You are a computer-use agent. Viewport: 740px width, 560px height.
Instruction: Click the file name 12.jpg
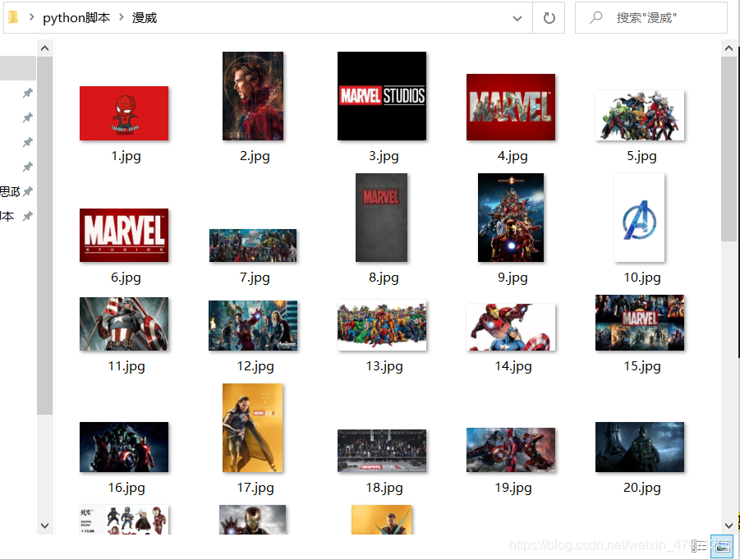coord(255,366)
